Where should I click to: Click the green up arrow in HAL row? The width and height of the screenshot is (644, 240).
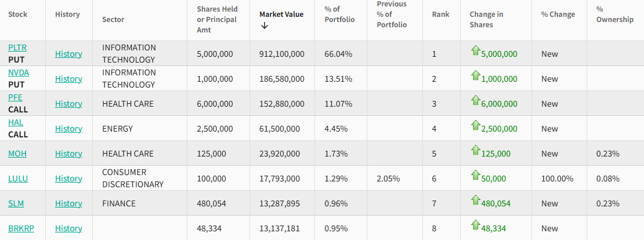[475, 126]
